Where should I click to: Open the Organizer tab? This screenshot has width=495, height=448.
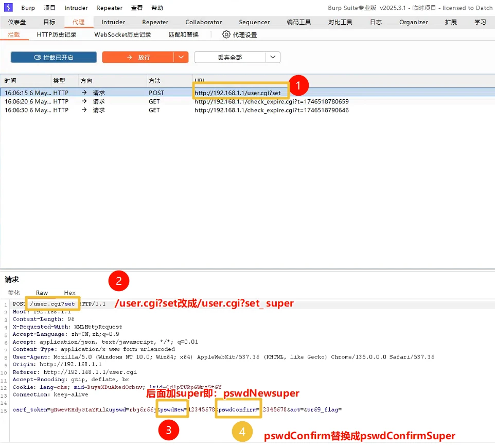[x=414, y=22]
